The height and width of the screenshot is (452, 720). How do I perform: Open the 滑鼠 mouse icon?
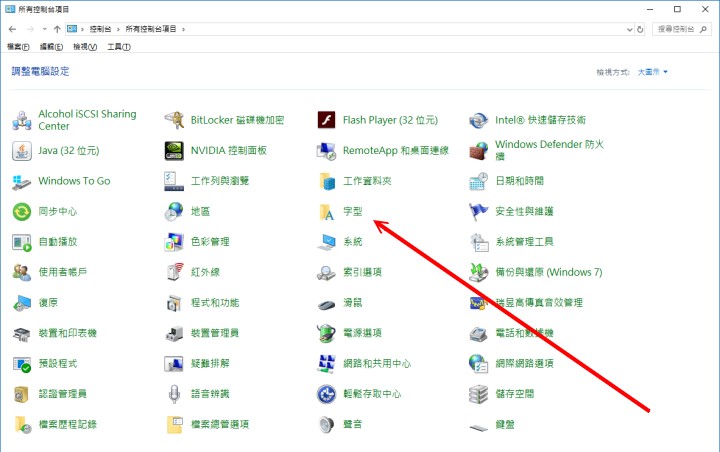coord(326,304)
